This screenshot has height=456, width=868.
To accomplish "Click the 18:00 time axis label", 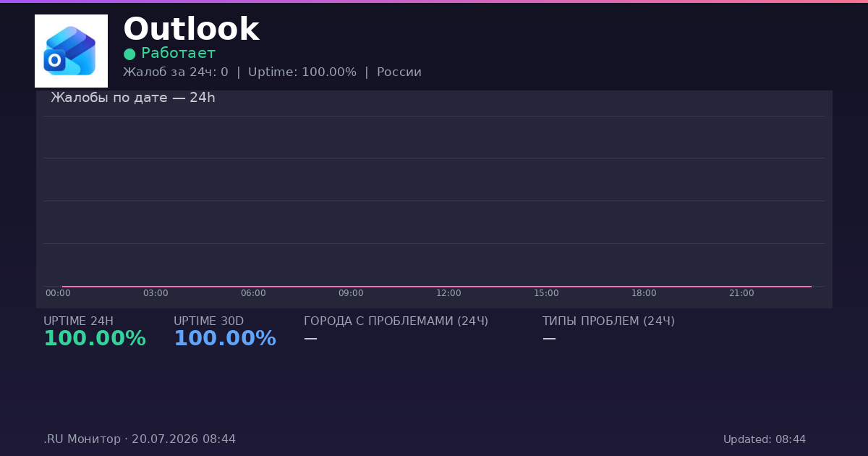I will pyautogui.click(x=644, y=293).
